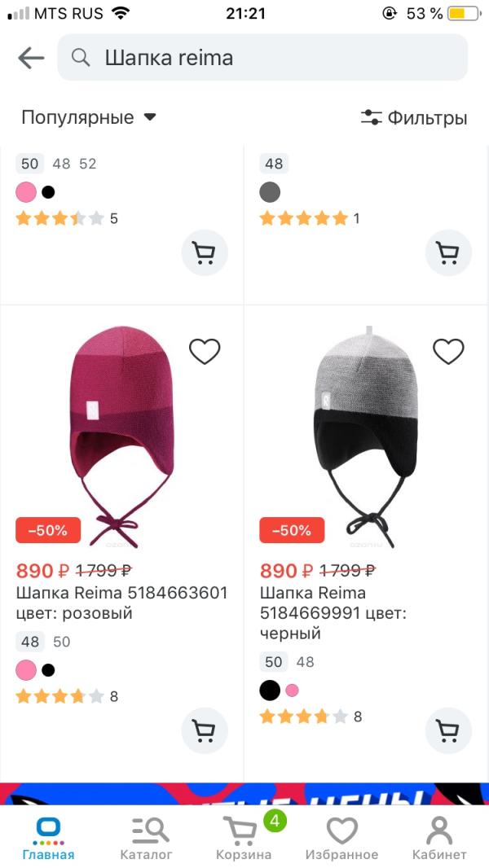Select size 50 for black hat

coord(274,662)
